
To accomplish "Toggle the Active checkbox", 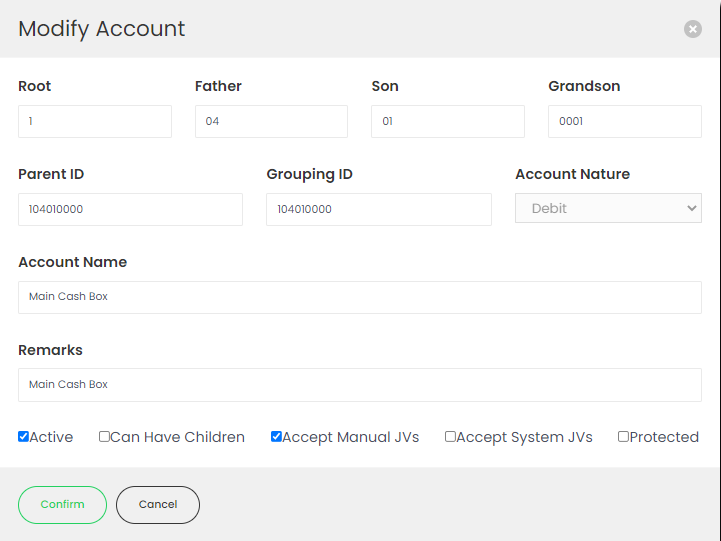I will pos(23,436).
